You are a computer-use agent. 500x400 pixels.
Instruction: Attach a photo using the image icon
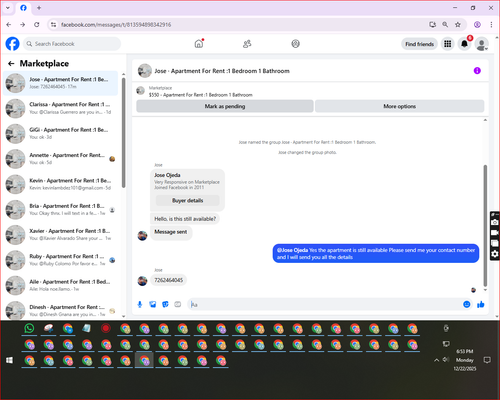tap(152, 304)
